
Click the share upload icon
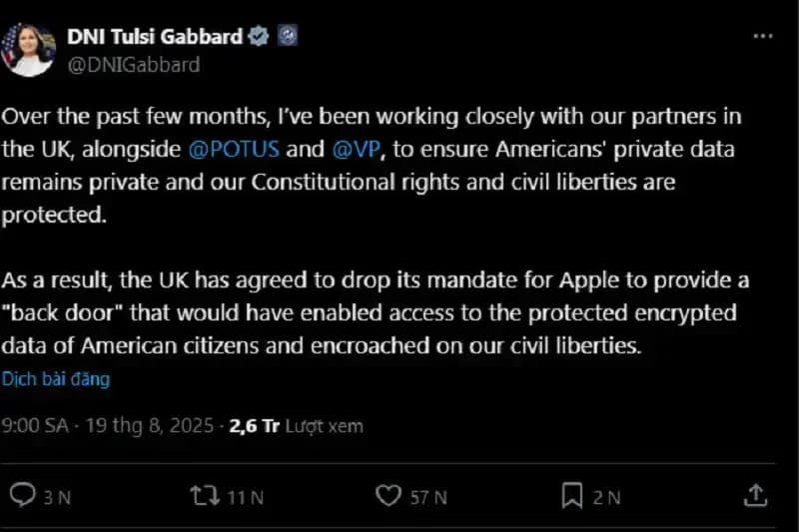756,495
